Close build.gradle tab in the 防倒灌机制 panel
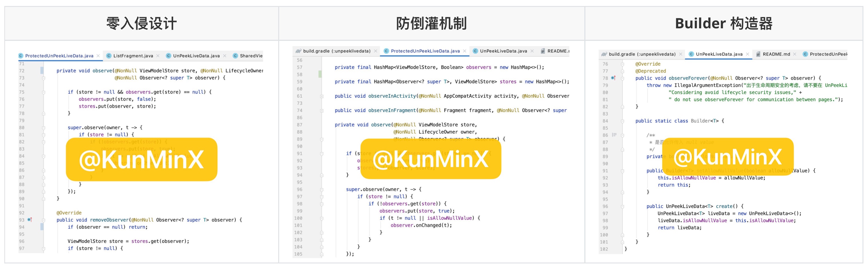This screenshot has width=868, height=266. click(376, 51)
